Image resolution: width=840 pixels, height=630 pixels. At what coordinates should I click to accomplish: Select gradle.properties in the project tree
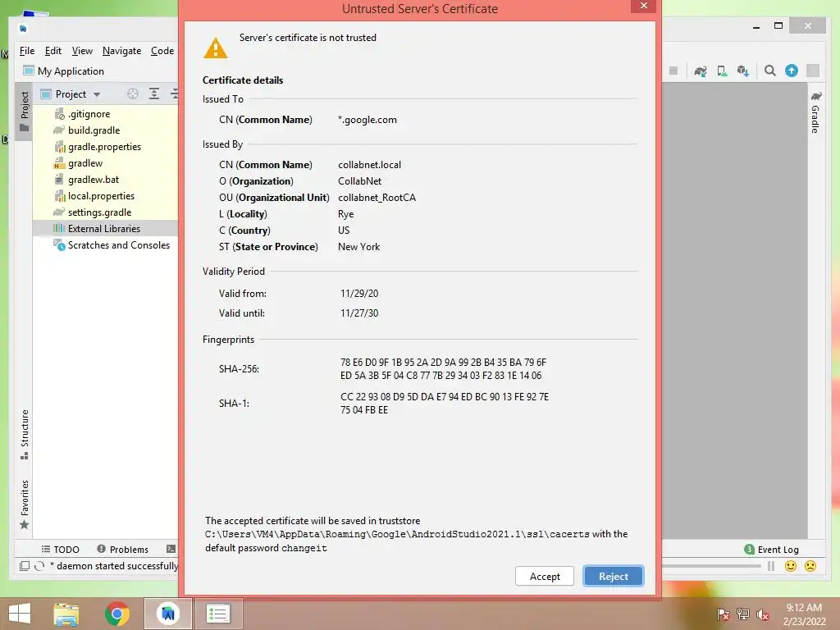(104, 147)
